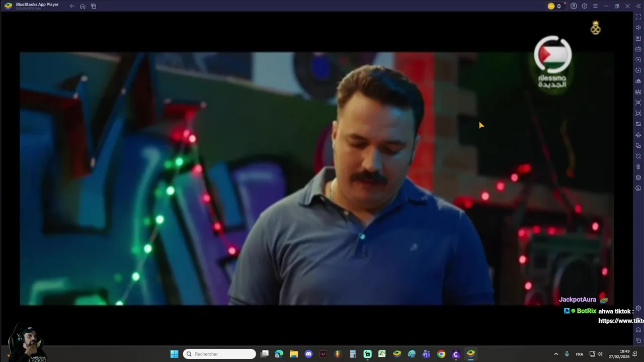This screenshot has height=362, width=644.
Task: Click the JackpotAura chat username
Action: (578, 300)
